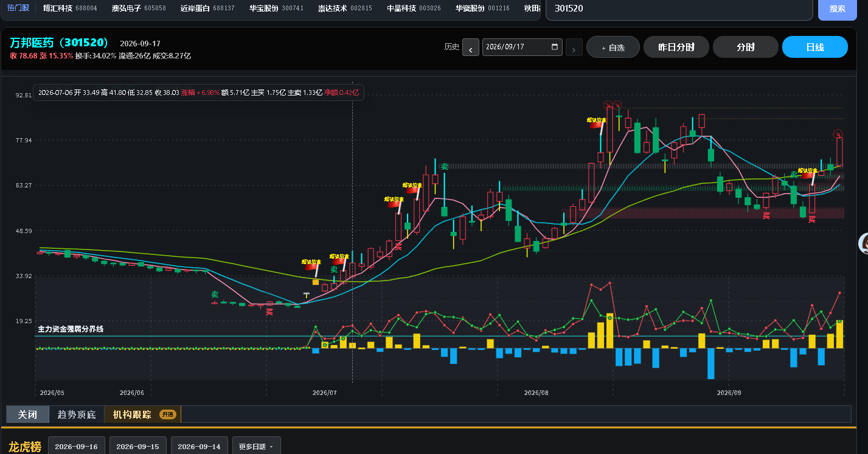Click the 龙虎榜 section heading
Screen dimensions: 868x454
pos(25,447)
